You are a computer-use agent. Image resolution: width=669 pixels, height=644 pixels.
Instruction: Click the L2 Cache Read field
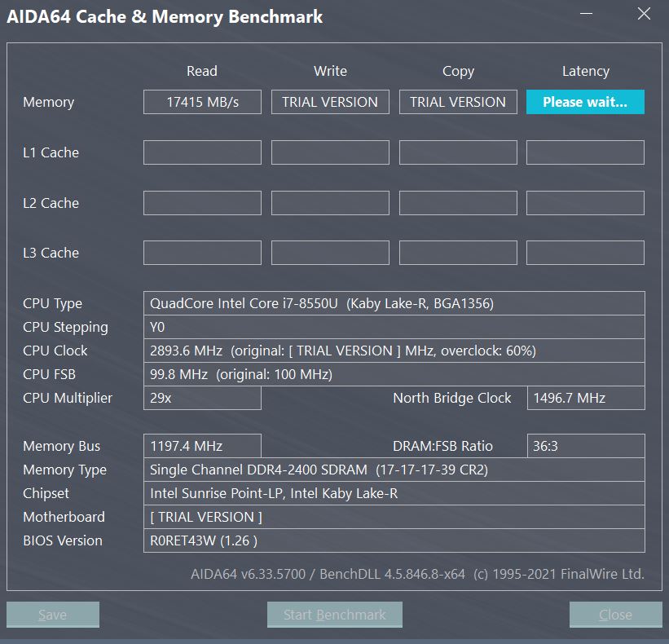coord(202,203)
